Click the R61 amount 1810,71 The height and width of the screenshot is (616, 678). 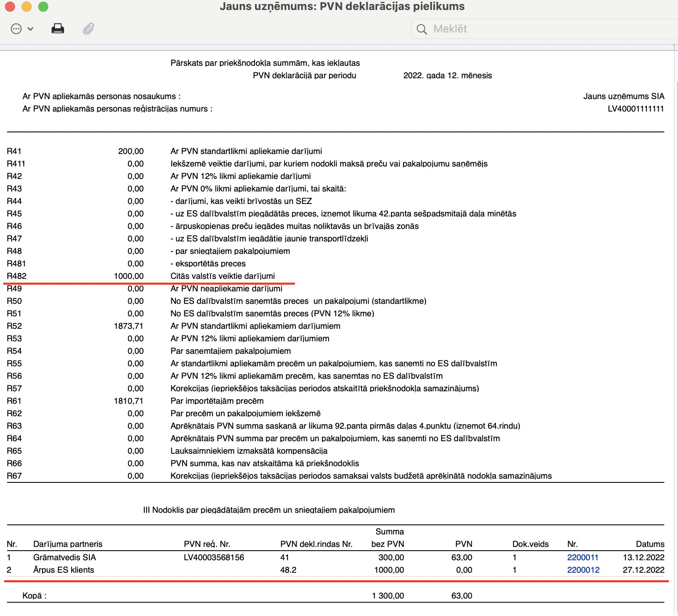pyautogui.click(x=129, y=401)
